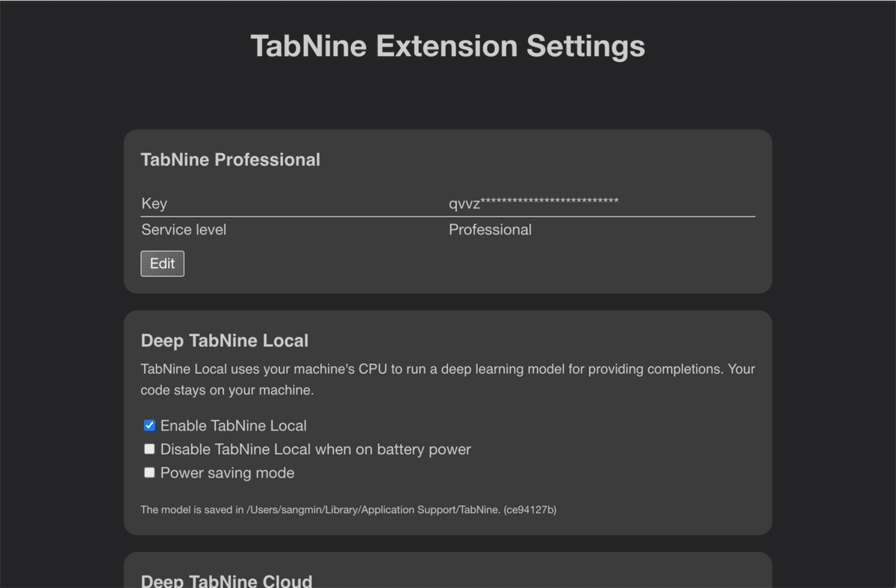
Task: Click the Deep TabNine Cloud section header
Action: click(x=226, y=581)
